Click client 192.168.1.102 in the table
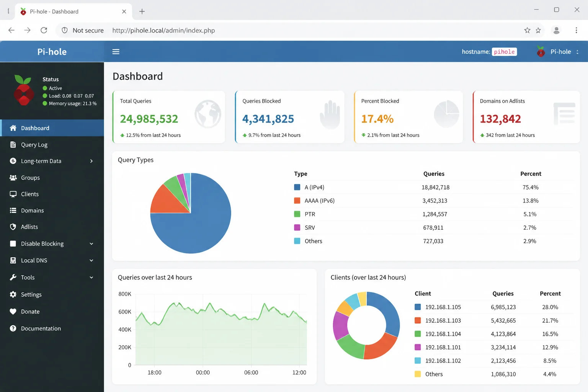The image size is (588, 392). [x=443, y=361]
